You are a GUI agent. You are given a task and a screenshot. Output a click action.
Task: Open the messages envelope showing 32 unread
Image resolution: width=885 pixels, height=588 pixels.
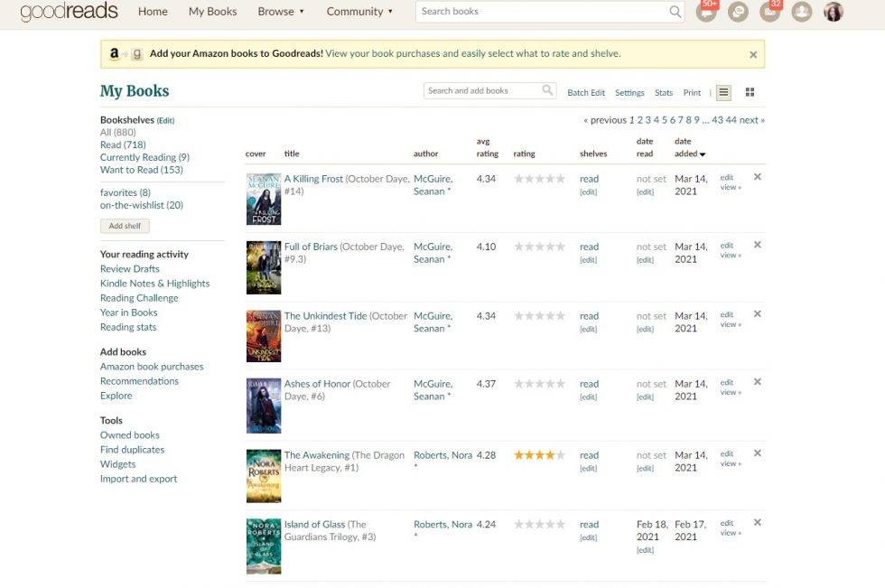click(x=770, y=12)
